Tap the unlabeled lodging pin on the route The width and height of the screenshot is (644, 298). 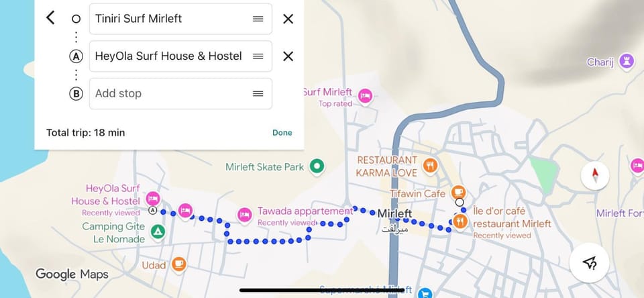[185, 211]
